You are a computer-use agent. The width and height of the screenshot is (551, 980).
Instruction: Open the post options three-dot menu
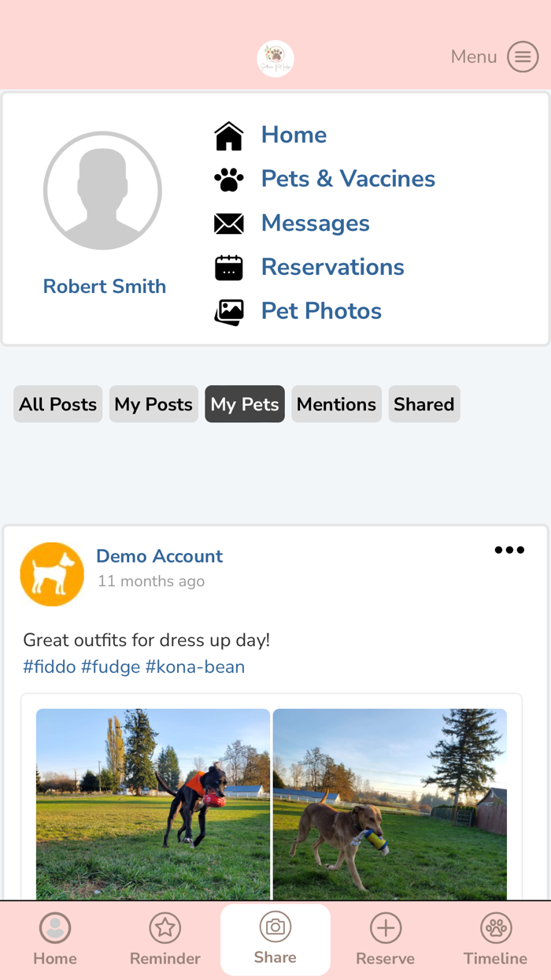(509, 550)
